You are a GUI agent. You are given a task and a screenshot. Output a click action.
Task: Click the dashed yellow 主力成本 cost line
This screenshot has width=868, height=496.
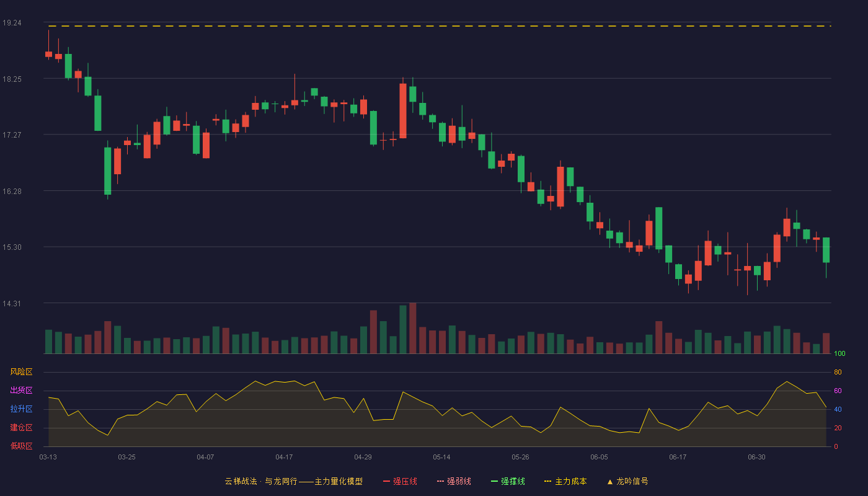click(440, 26)
